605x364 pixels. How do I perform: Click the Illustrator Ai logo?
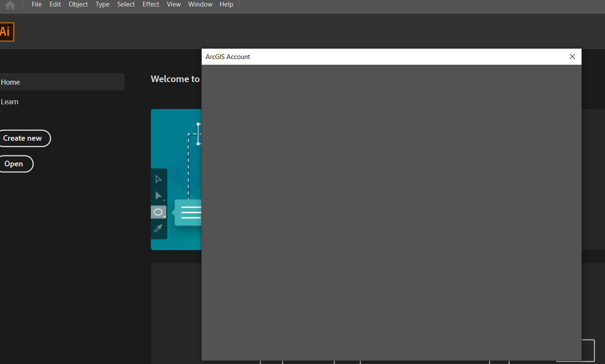(x=7, y=32)
